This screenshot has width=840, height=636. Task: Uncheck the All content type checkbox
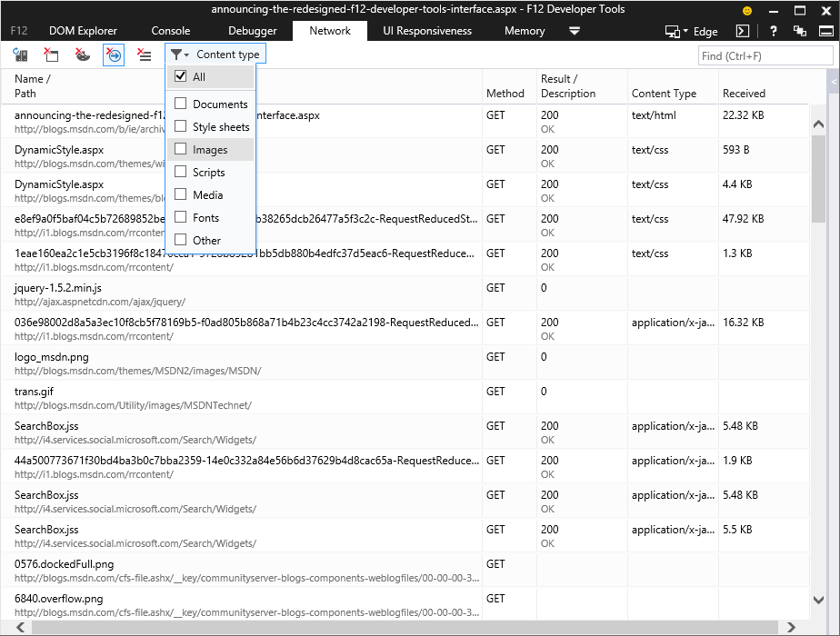pos(181,76)
